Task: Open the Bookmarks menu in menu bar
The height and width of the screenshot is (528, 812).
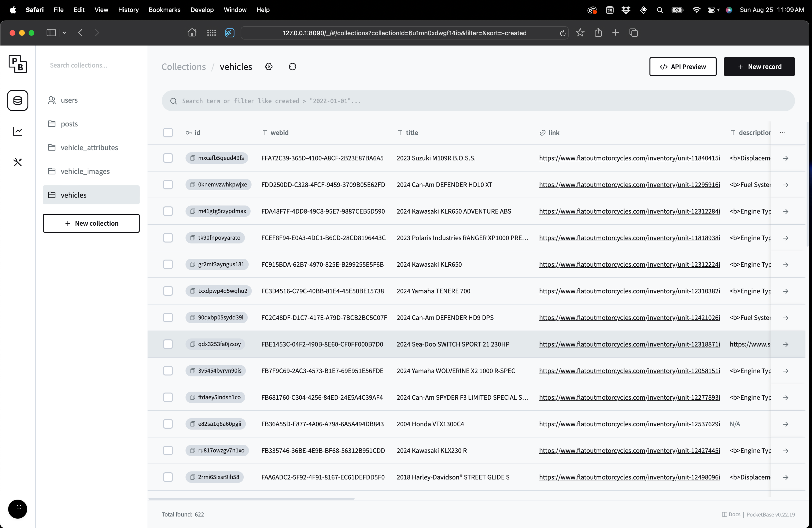Action: pyautogui.click(x=165, y=10)
